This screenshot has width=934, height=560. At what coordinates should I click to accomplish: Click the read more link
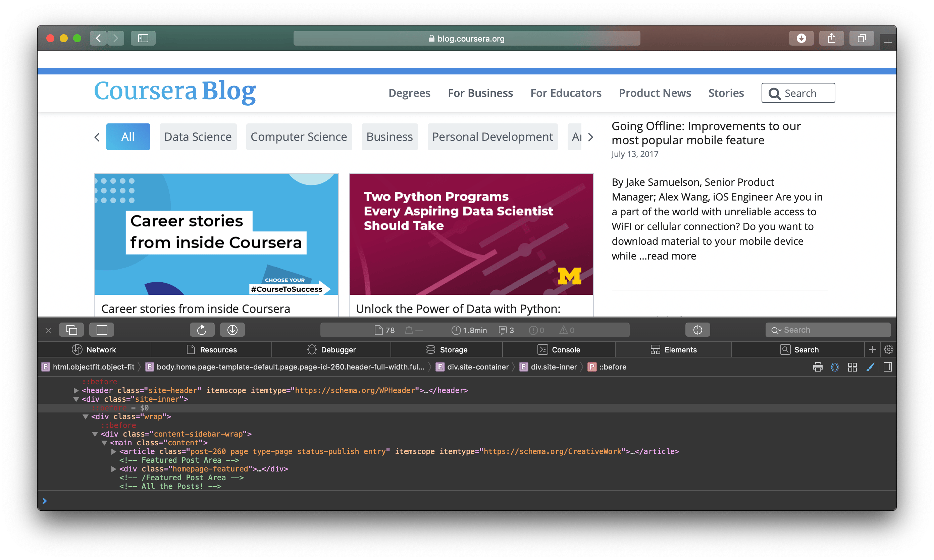pyautogui.click(x=671, y=256)
